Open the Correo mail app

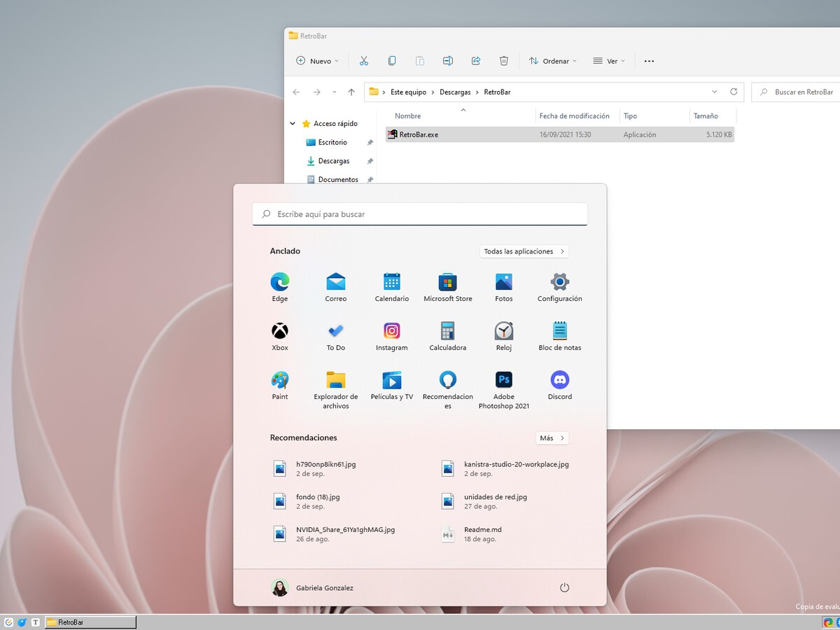point(336,287)
